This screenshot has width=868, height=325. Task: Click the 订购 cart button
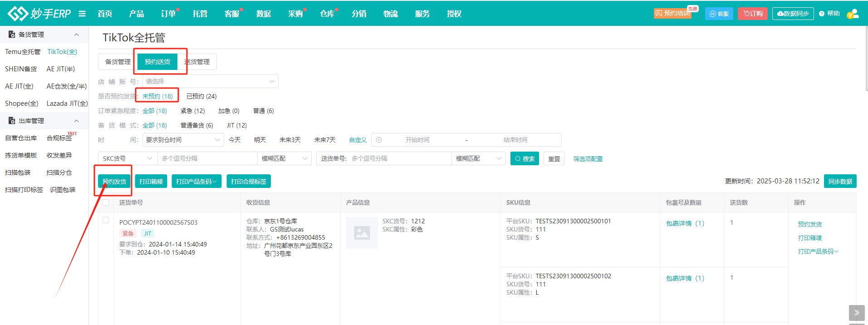coord(753,14)
